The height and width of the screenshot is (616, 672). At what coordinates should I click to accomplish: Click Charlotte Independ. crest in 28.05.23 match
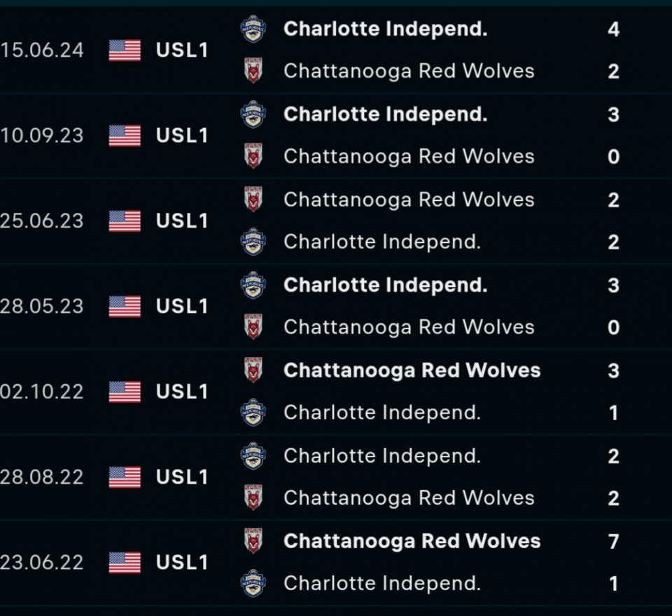253,285
